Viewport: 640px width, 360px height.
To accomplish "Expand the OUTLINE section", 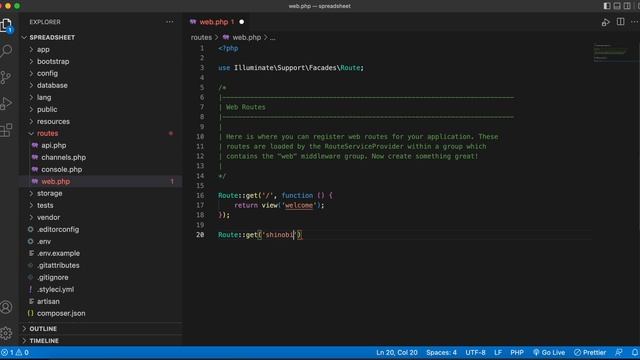I will (101, 329).
